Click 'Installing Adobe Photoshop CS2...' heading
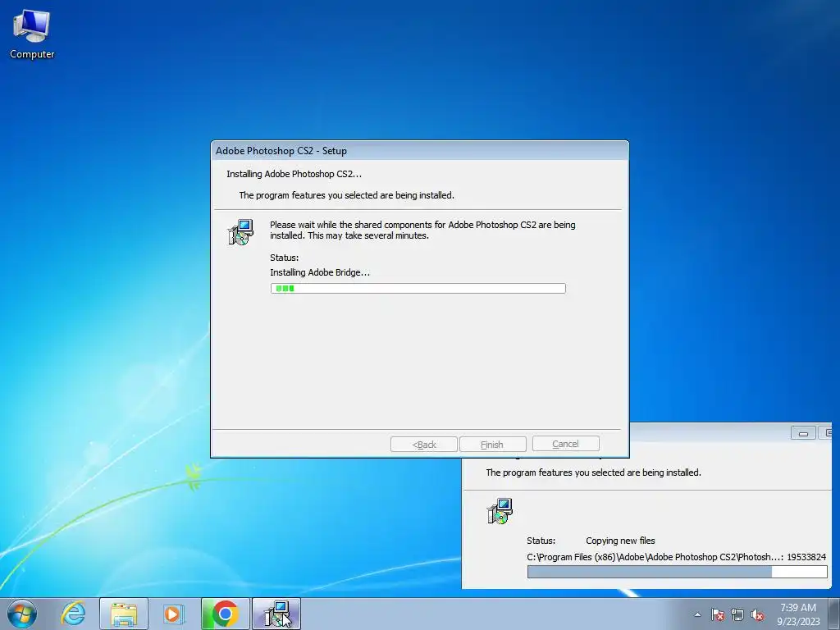Screen dimensions: 840x630 294,174
